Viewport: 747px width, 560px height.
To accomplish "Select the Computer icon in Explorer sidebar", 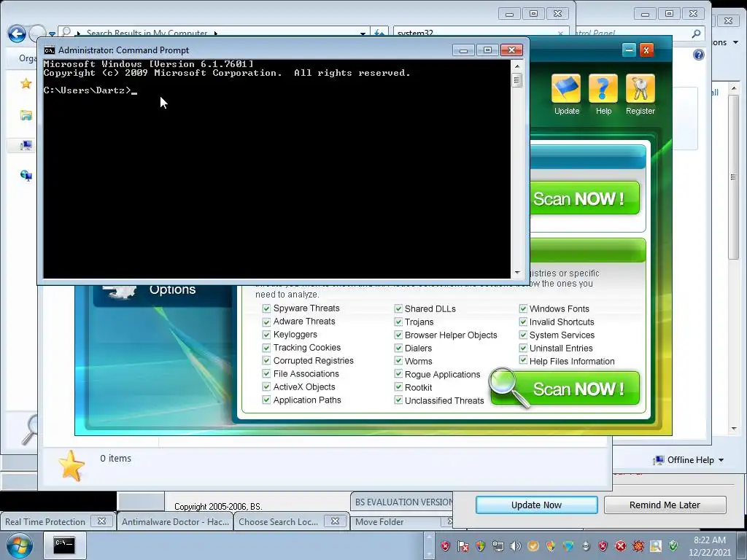I will (26, 145).
